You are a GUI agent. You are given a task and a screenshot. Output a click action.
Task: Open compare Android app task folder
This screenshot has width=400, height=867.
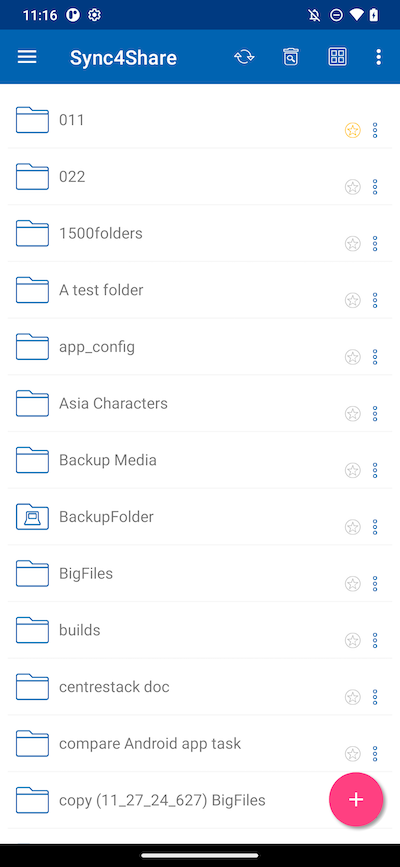coord(200,743)
